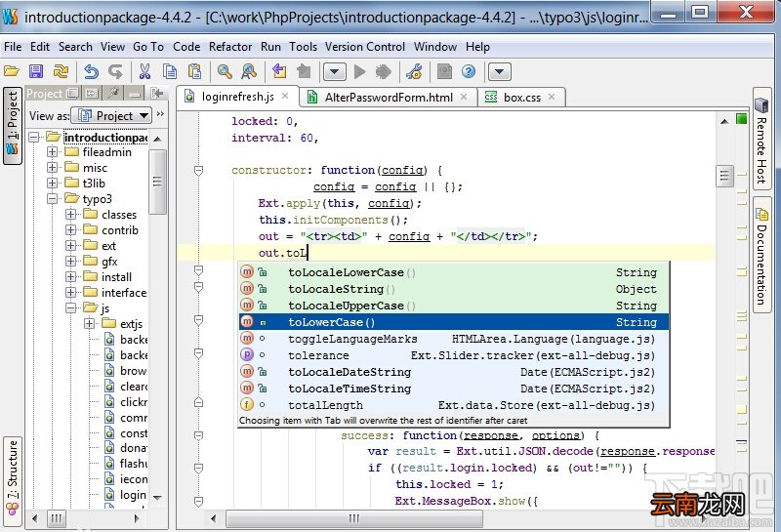
Task: Click the Help question mark icon
Action: pos(469,71)
